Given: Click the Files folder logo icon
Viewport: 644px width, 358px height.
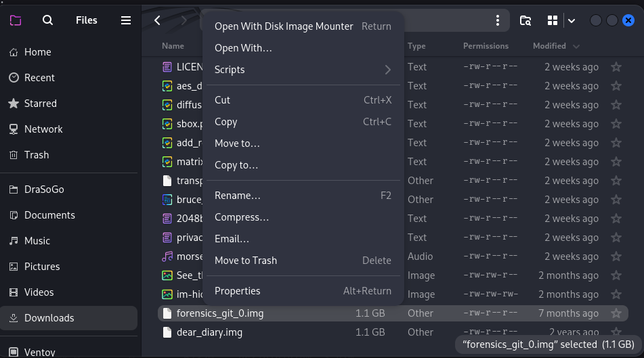Looking at the screenshot, I should click(16, 20).
